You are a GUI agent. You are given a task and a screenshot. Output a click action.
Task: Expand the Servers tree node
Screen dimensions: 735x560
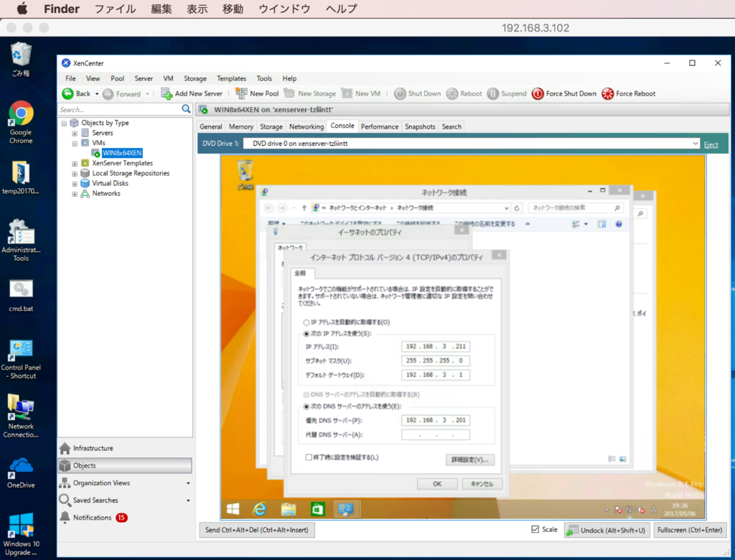tap(75, 134)
